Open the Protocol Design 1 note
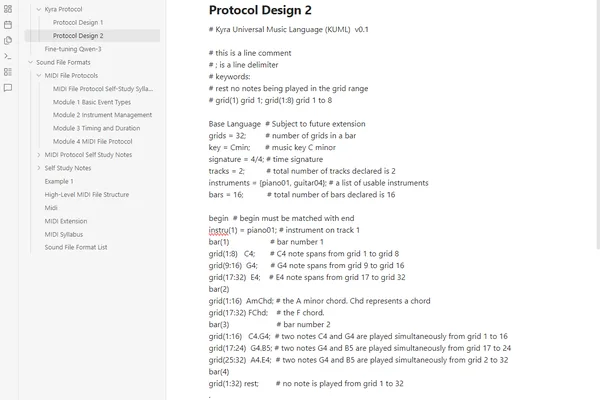This screenshot has height=400, width=600. tap(78, 23)
